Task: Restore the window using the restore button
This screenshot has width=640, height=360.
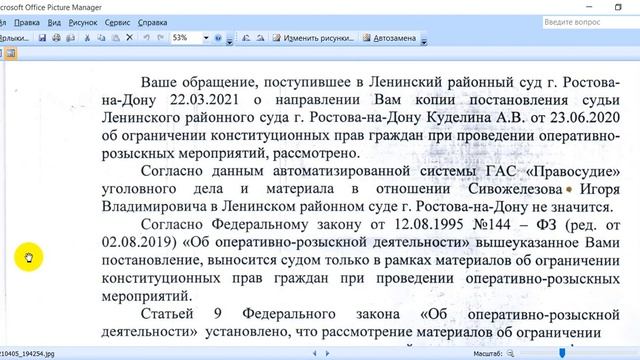Action: click(618, 7)
